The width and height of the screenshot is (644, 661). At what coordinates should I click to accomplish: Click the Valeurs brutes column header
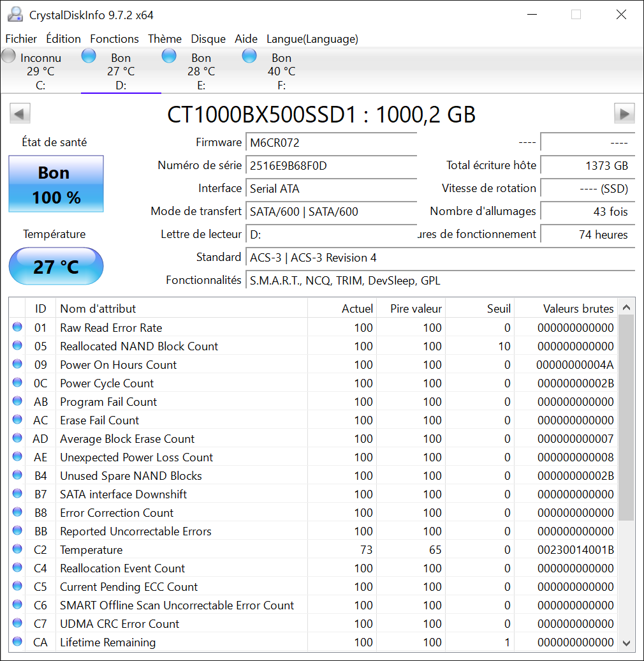pyautogui.click(x=566, y=308)
